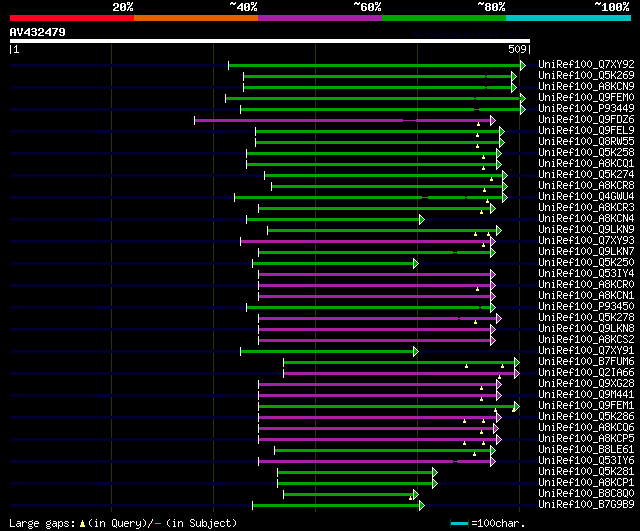Click the end arrowhead of UniRef100_Q7XY91 alignment

point(416,351)
